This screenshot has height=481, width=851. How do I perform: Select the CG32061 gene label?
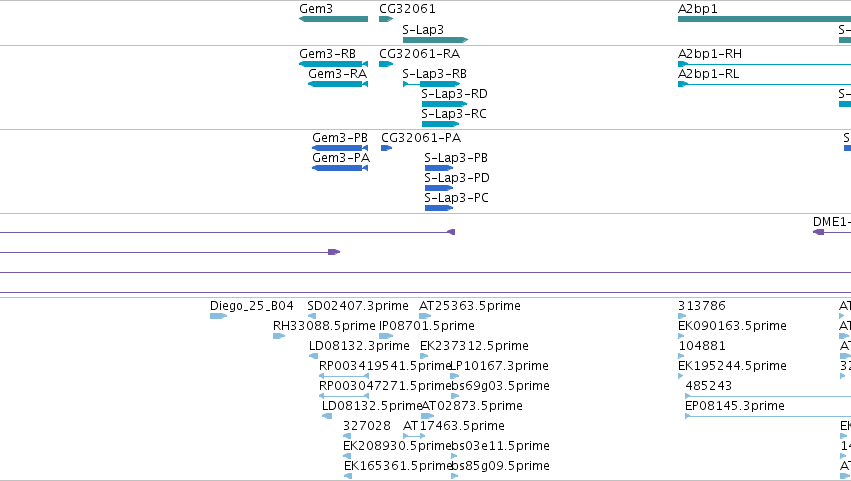(x=407, y=9)
